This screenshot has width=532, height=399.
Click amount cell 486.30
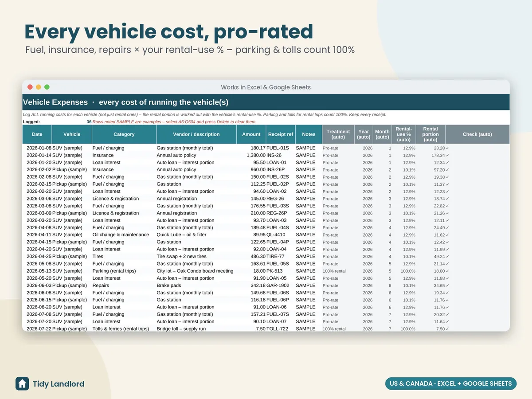click(x=258, y=256)
